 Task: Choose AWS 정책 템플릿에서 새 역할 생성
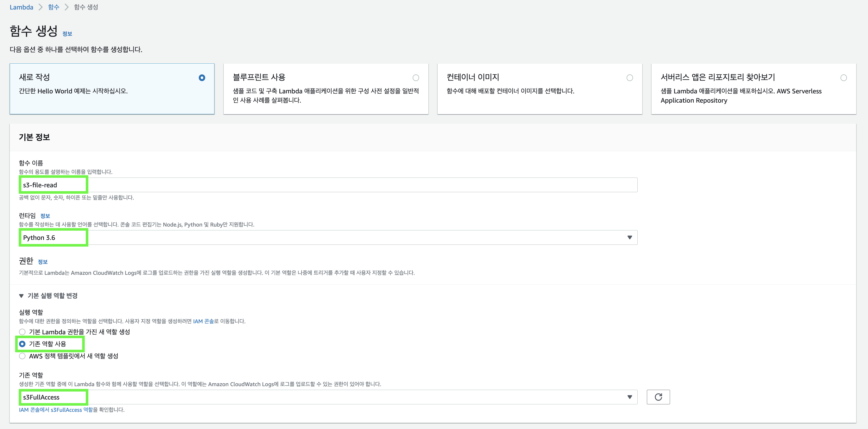click(22, 356)
